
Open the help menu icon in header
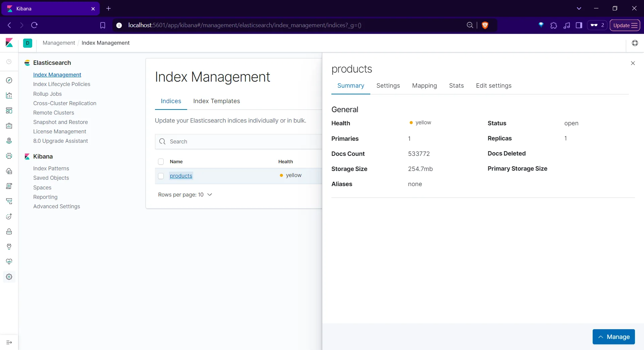tap(635, 43)
